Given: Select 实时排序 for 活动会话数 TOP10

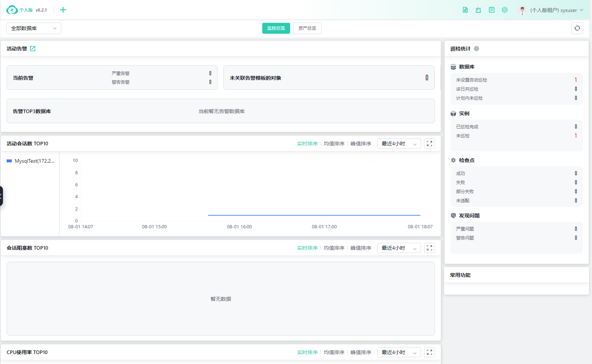Looking at the screenshot, I should tap(307, 144).
